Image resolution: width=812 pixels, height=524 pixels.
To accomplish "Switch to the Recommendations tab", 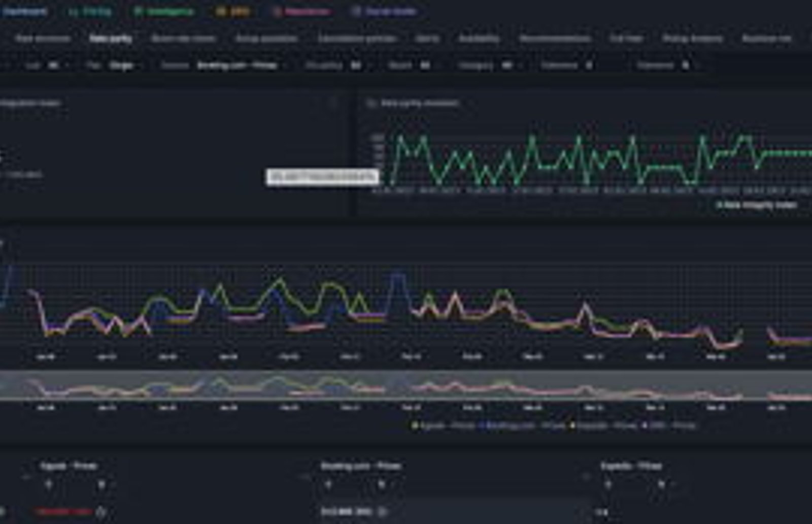I will (x=555, y=39).
